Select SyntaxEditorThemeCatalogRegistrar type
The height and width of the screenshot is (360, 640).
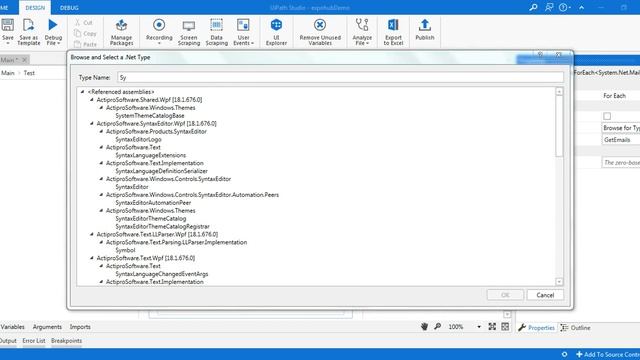point(162,227)
